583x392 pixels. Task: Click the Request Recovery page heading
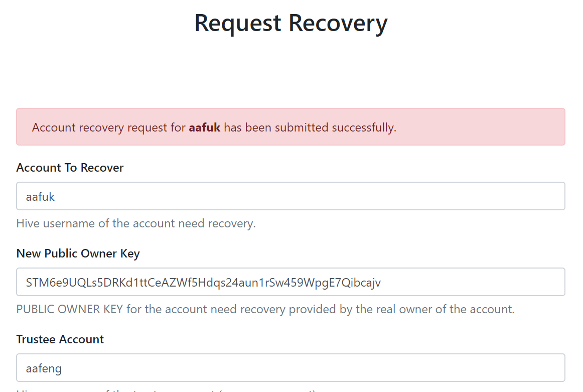(x=291, y=24)
